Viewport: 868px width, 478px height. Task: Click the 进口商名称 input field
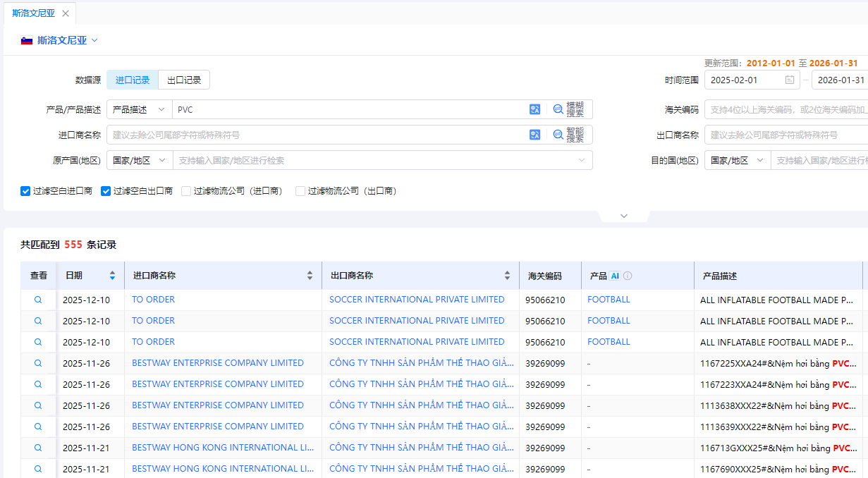click(317, 135)
